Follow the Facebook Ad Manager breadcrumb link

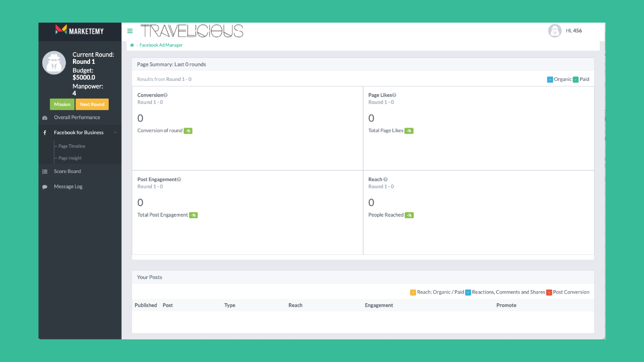pos(161,45)
